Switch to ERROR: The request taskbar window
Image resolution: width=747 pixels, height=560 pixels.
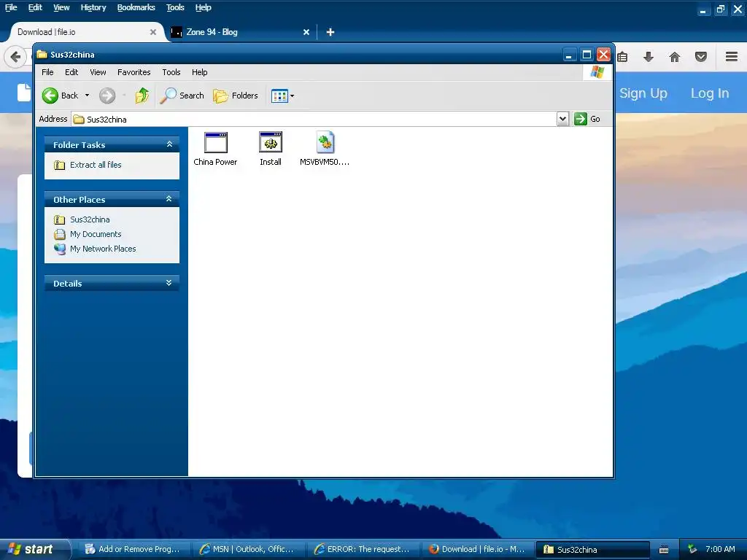point(362,549)
